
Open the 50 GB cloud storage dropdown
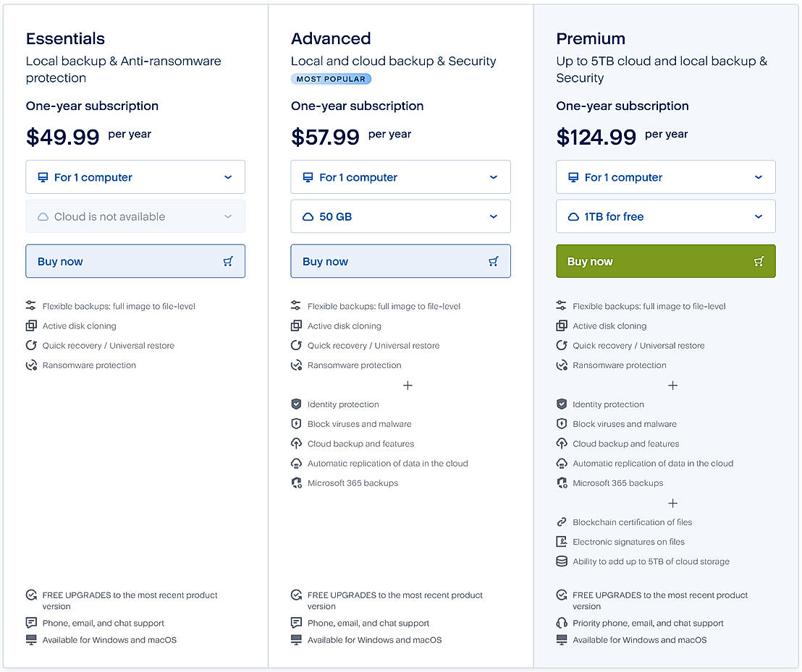coord(400,216)
